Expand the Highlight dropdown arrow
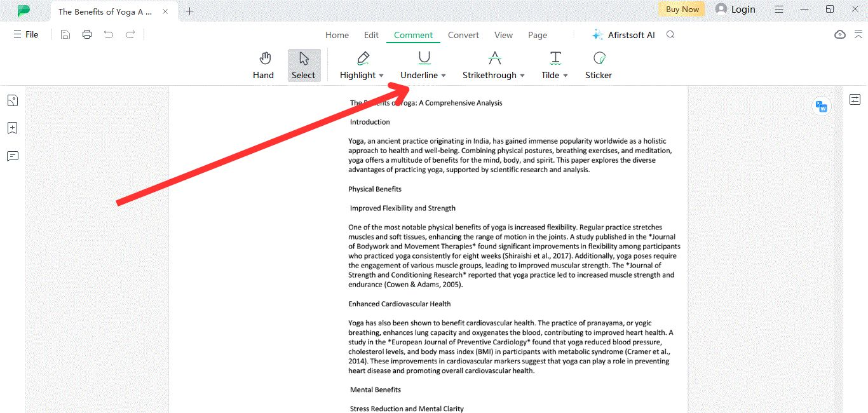The width and height of the screenshot is (868, 413). pyautogui.click(x=381, y=76)
